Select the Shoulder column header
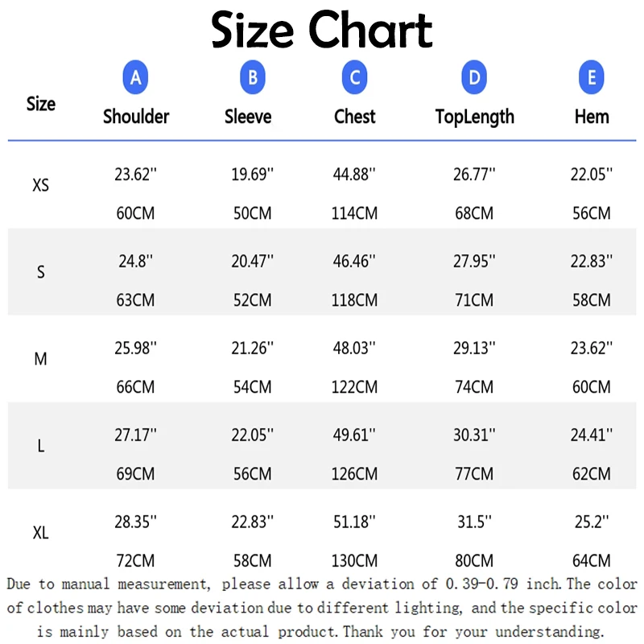The image size is (644, 644). tap(136, 117)
